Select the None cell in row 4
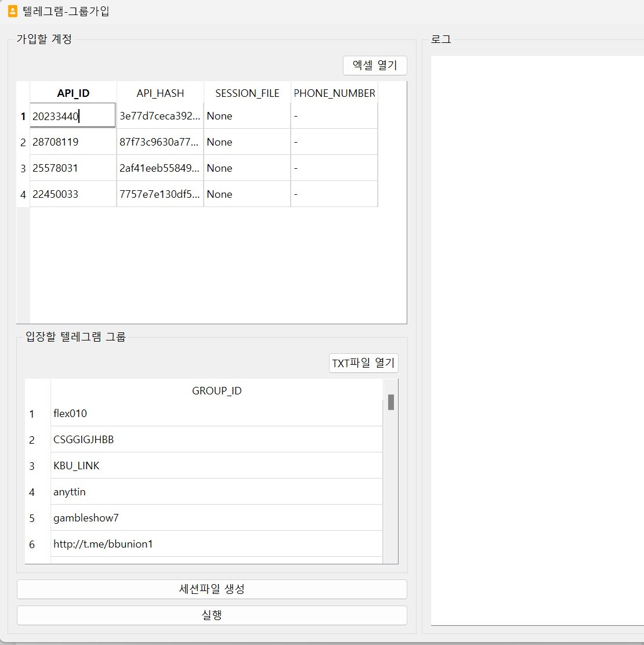644x645 pixels. pos(247,194)
